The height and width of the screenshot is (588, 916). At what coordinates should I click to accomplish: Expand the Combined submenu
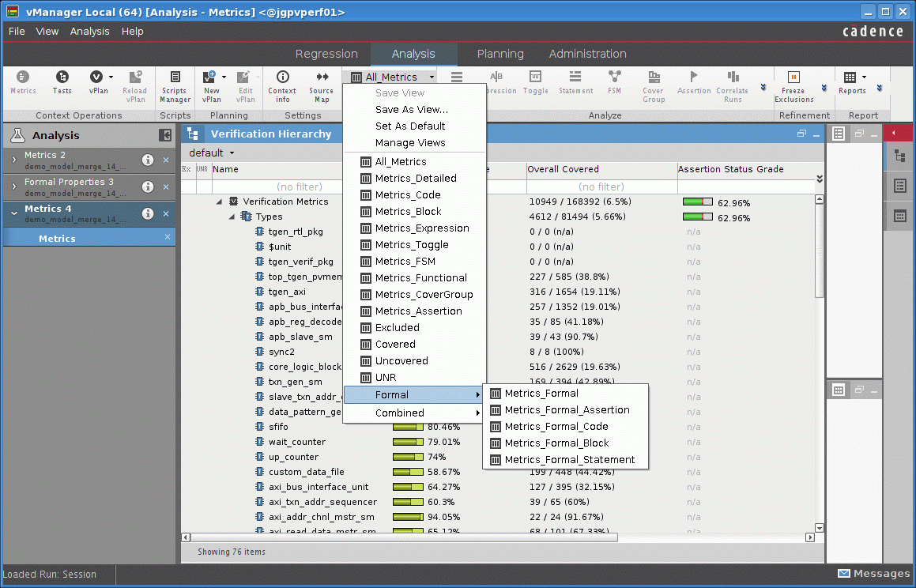click(414, 413)
